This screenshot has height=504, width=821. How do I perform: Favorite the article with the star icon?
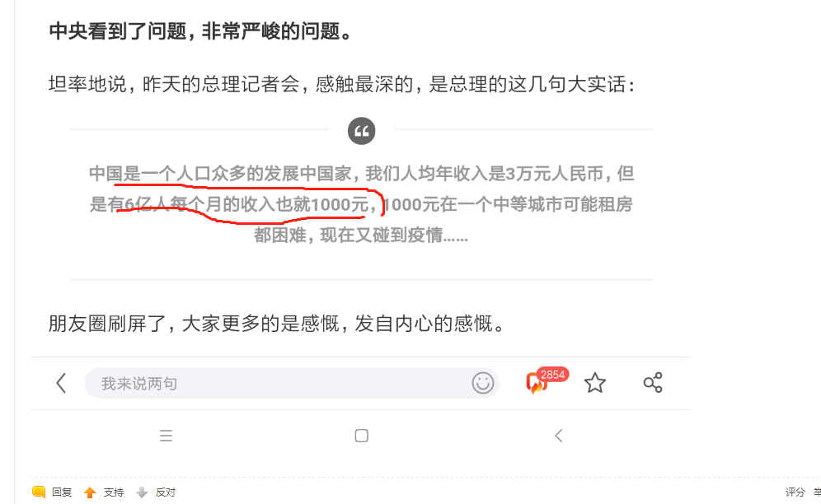point(595,383)
